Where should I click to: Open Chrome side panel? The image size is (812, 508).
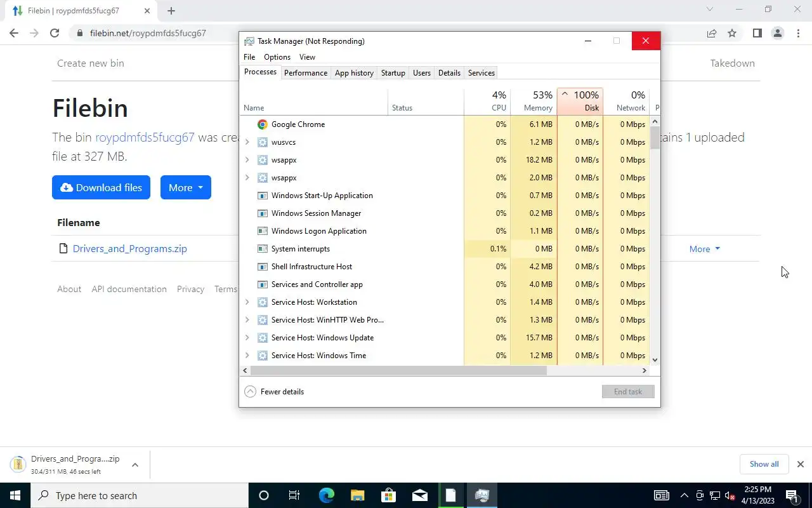tap(757, 33)
